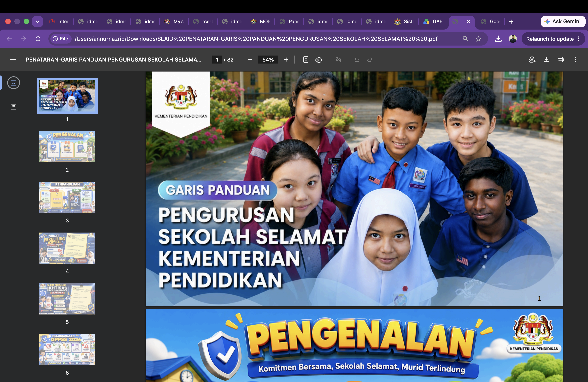Click the redo arrow in PDF toolbar

click(370, 60)
